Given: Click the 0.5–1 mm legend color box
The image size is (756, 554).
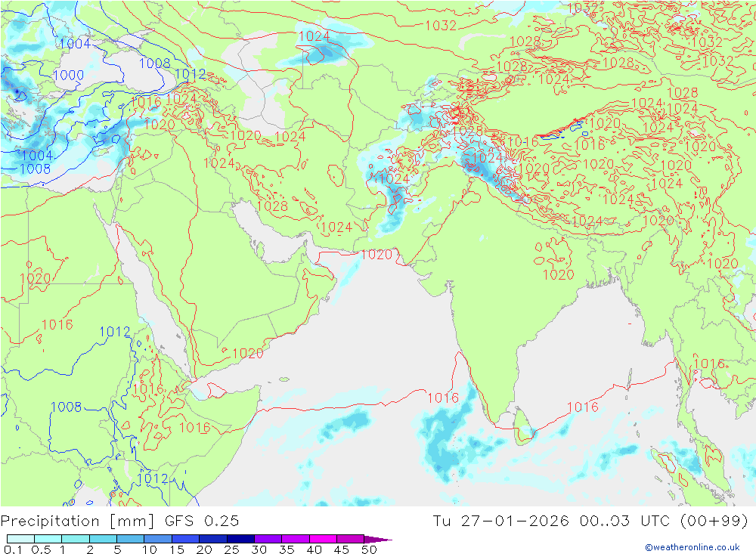Looking at the screenshot, I should click(48, 539).
